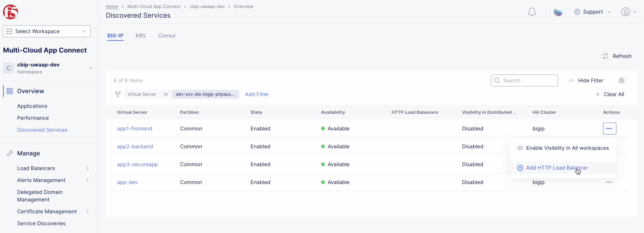Click the filter funnel icon
644x233 pixels.
[118, 94]
